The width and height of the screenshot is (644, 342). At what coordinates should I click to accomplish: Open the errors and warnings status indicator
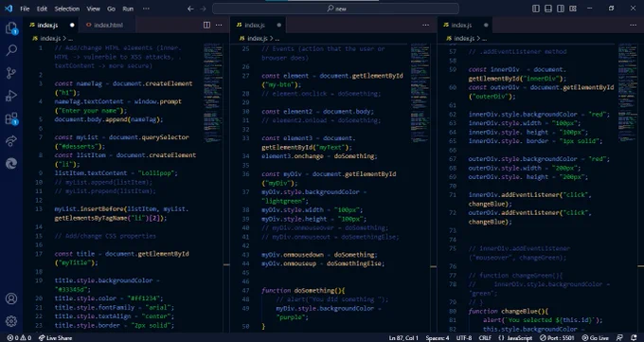coord(19,338)
